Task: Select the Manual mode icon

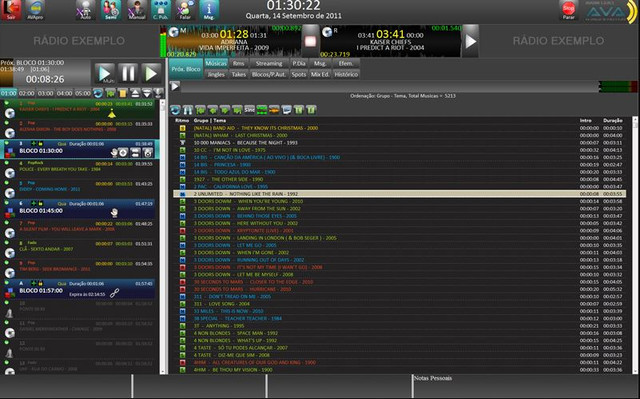Action: (x=136, y=10)
